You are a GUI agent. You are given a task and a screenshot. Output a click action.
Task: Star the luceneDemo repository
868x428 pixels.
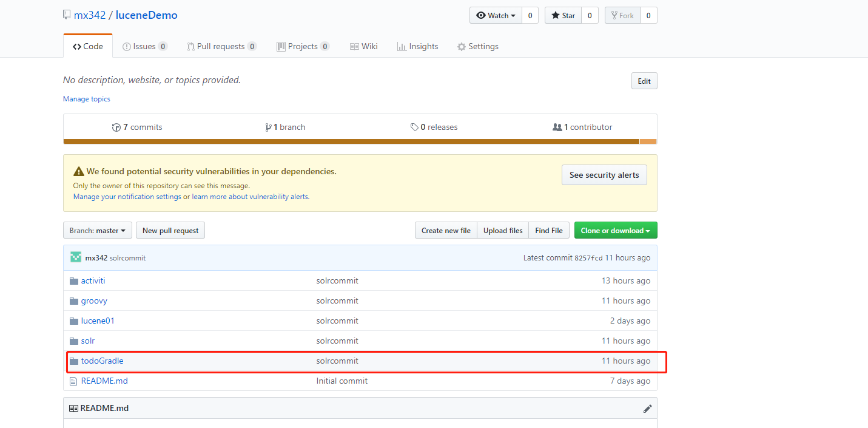[x=563, y=15]
